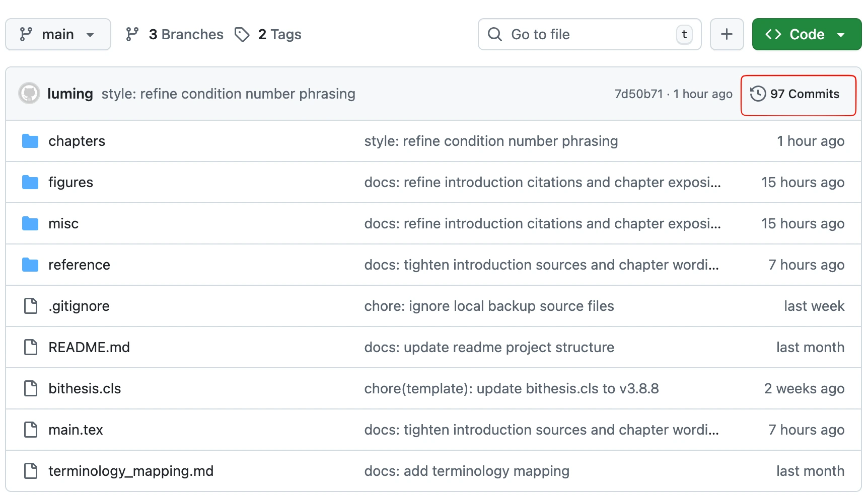
Task: Click the clock history icon beside Commits
Action: click(758, 94)
